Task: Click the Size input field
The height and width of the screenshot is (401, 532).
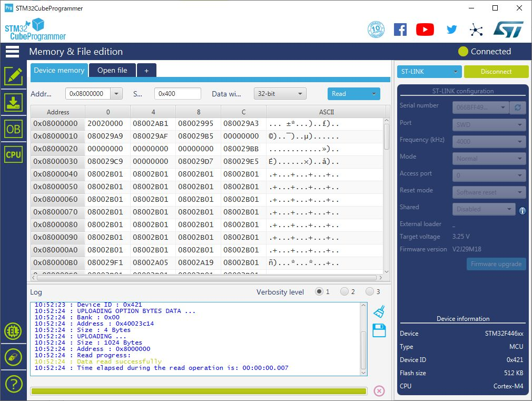Action: coord(178,94)
